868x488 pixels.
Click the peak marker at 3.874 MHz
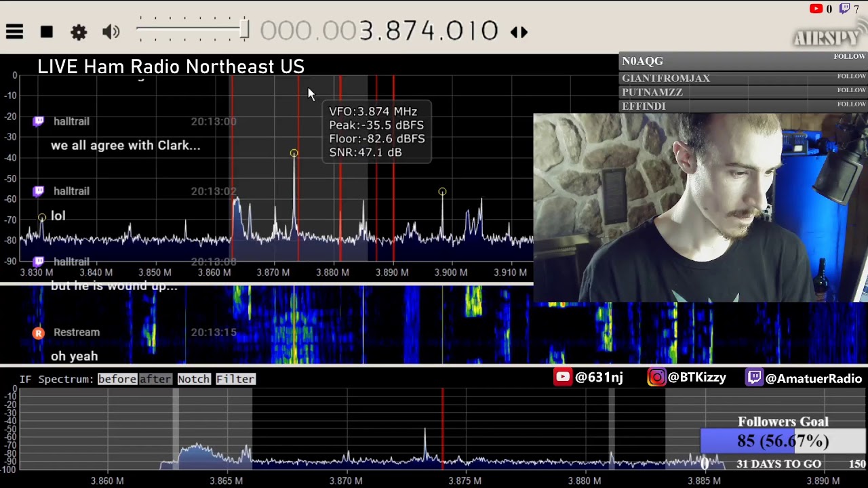(294, 153)
